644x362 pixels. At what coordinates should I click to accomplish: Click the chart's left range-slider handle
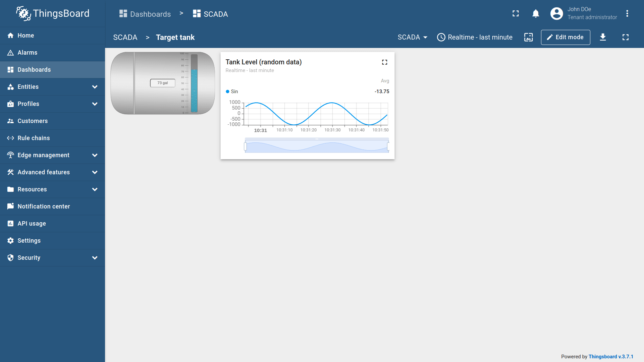[x=245, y=146]
